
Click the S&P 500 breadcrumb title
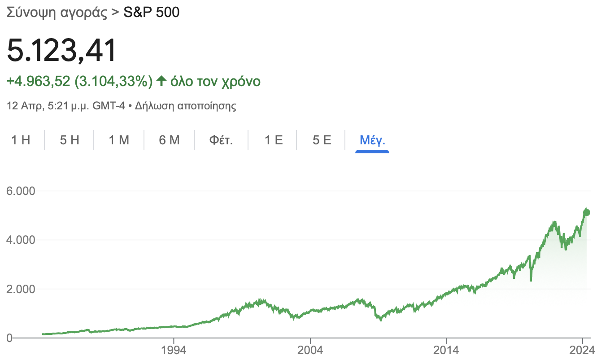(151, 13)
